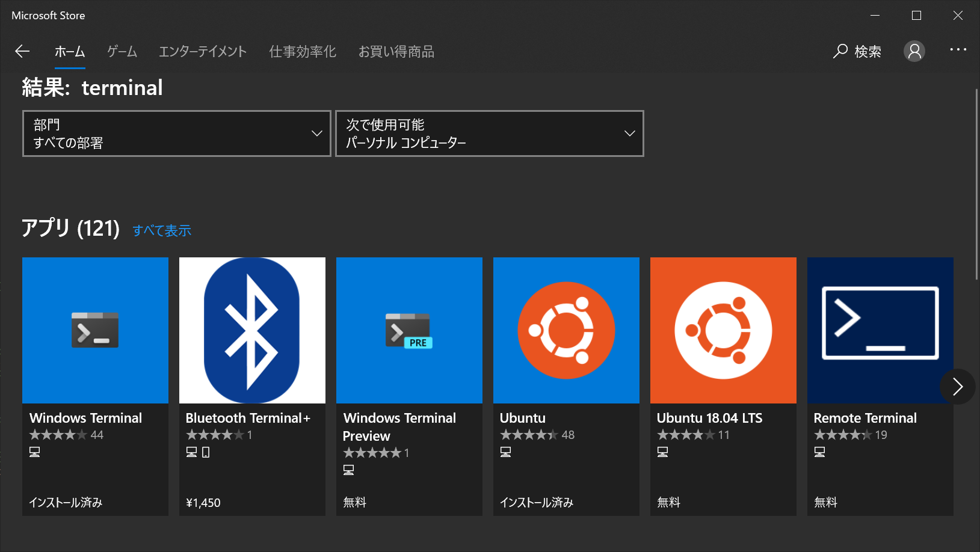
Task: Show next apps with right chevron arrow
Action: (x=958, y=387)
